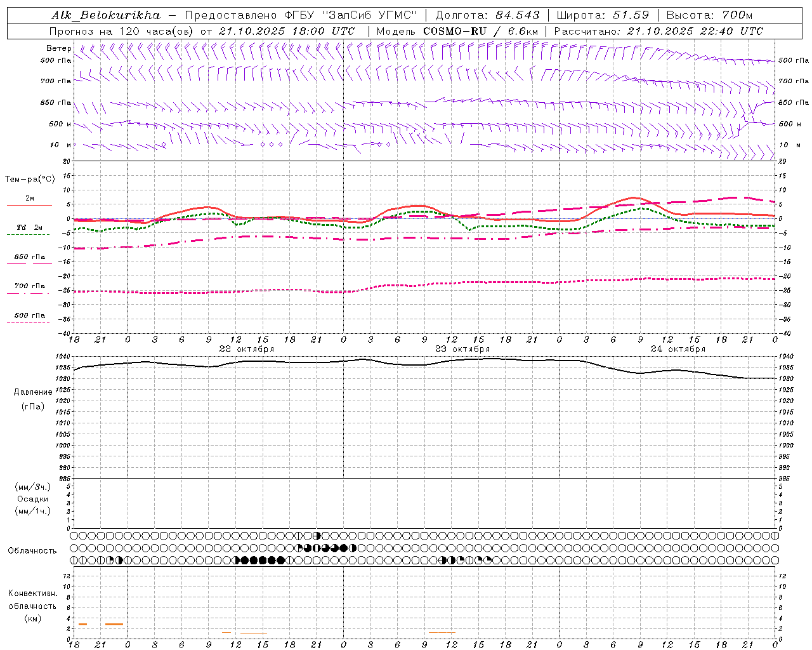Click the "Td 2м" dew point legend entry
This screenshot has height=650, width=812.
pos(29,227)
